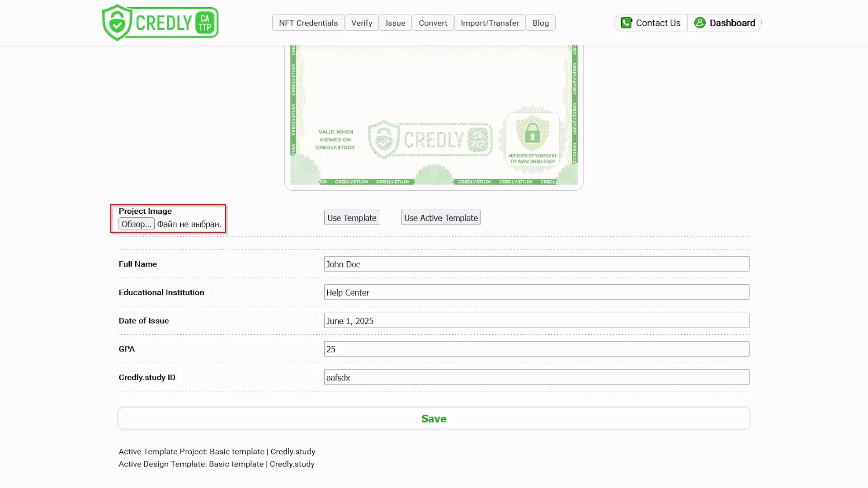Click 'Active Design Template: Basic template' text
Image resolution: width=868 pixels, height=488 pixels.
(x=191, y=464)
